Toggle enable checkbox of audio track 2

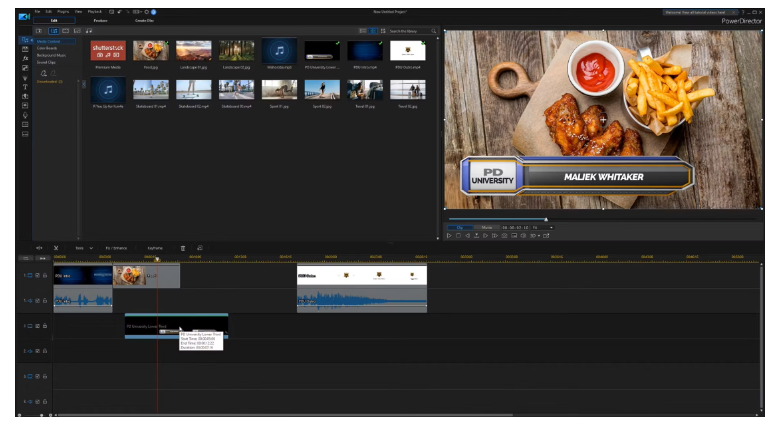tap(38, 351)
